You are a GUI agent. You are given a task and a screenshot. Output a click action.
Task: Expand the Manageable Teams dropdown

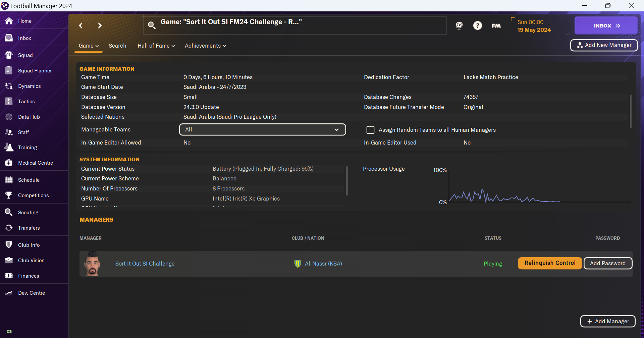(x=263, y=129)
